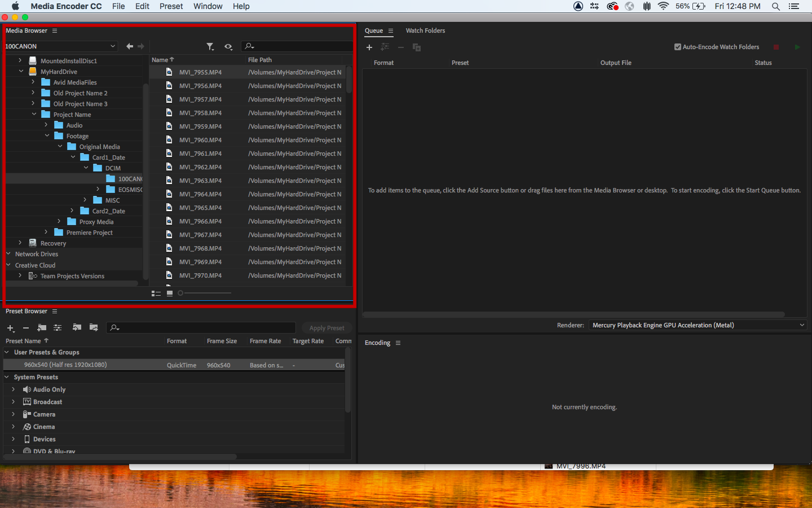Open Queue panel menu icon
812x508 pixels.
click(x=390, y=30)
